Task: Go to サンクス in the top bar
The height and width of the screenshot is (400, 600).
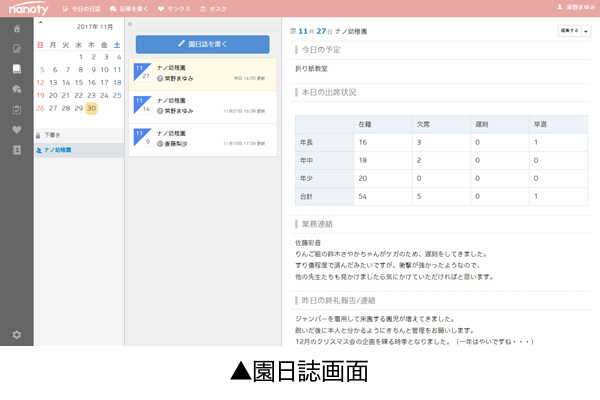Action: [x=175, y=9]
